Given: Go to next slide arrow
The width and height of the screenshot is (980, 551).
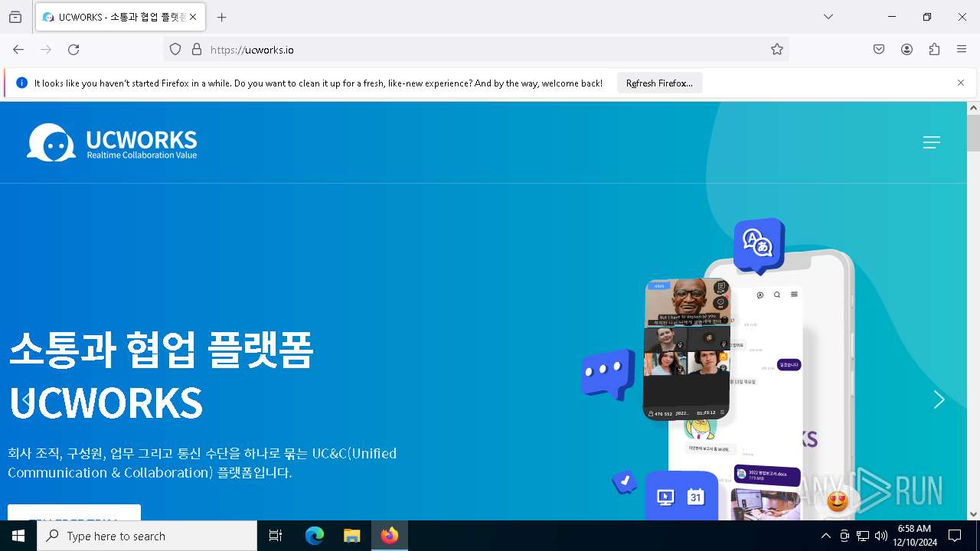Looking at the screenshot, I should [x=939, y=399].
